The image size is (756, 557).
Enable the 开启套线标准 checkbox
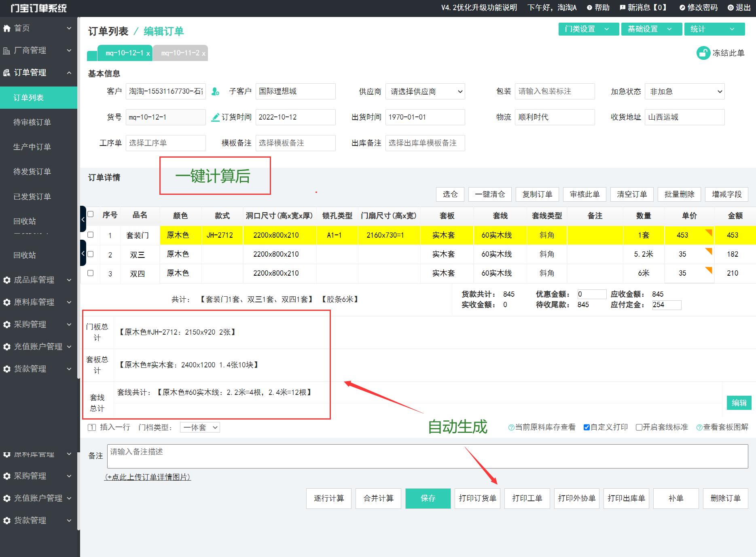[x=639, y=427]
